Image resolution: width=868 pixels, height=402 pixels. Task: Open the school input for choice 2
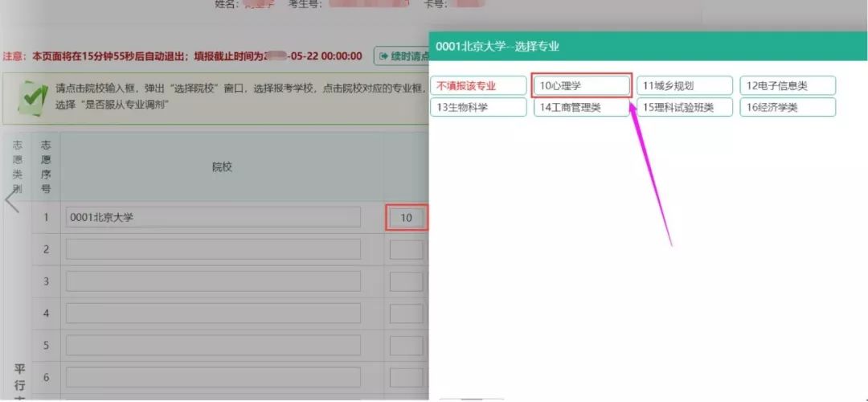coord(213,249)
